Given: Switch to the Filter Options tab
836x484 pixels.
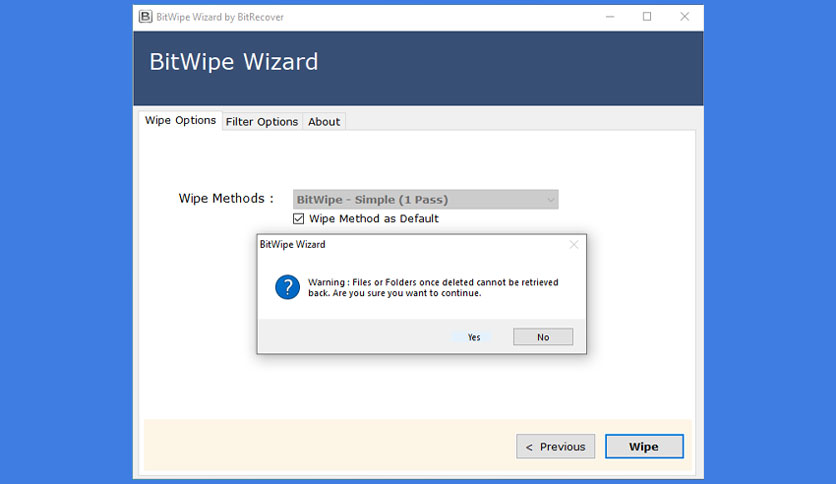Looking at the screenshot, I should (x=262, y=122).
